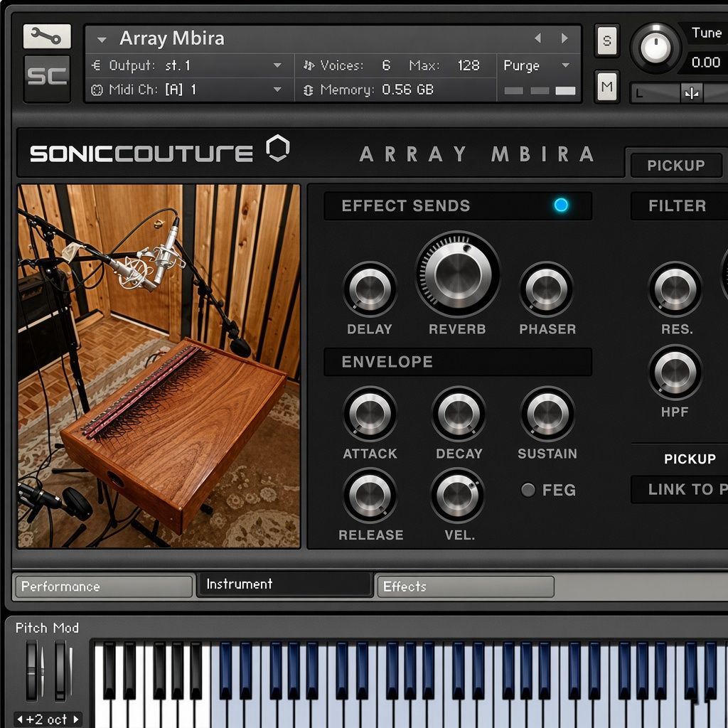728x728 pixels.
Task: Solo the instrument with S button
Action: click(x=607, y=41)
